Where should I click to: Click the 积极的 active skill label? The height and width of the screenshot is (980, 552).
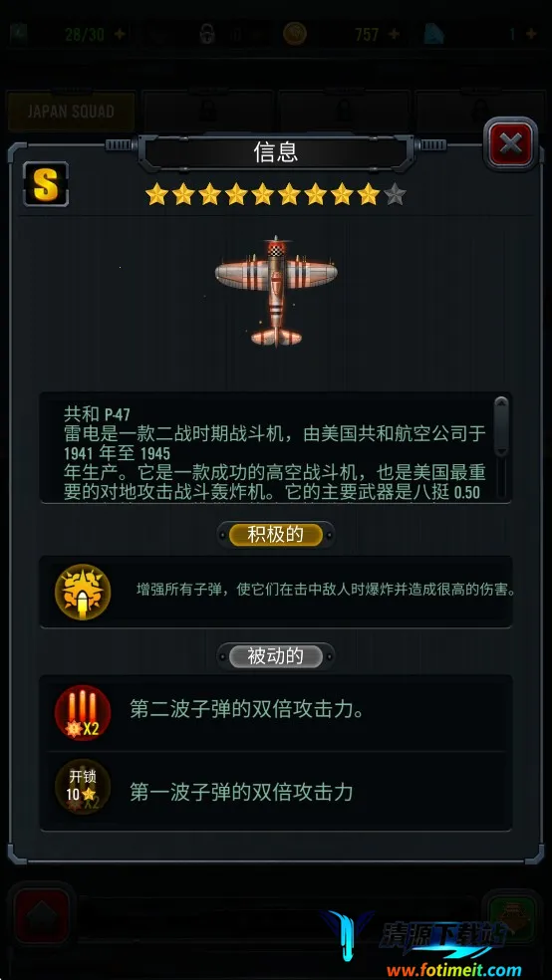(x=276, y=535)
